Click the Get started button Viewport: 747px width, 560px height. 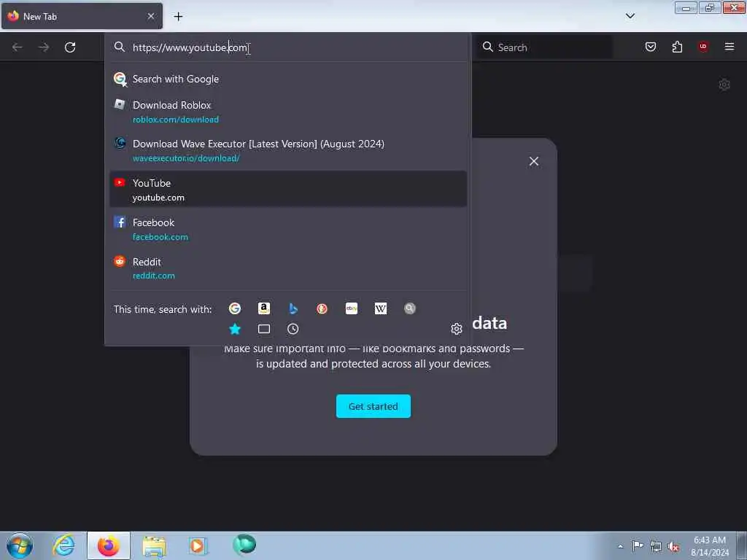click(x=373, y=406)
